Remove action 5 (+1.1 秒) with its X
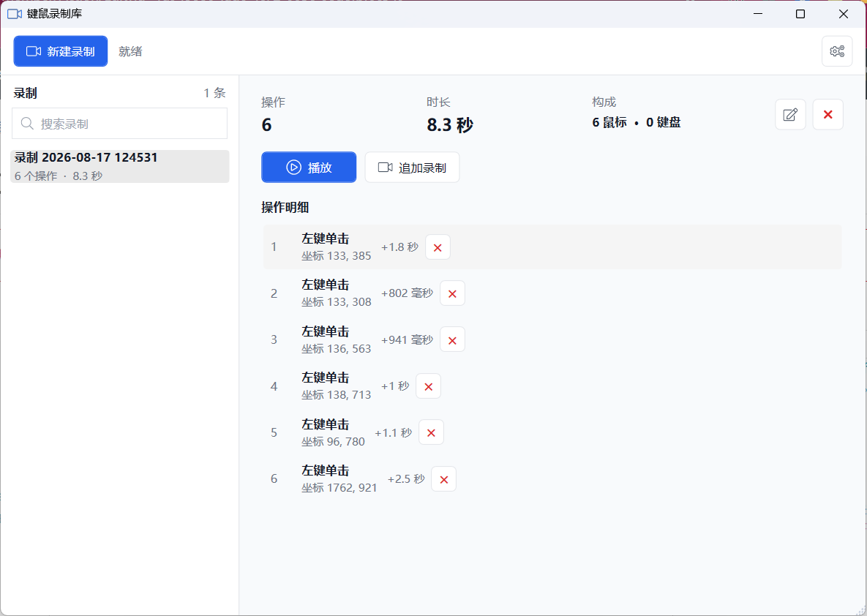This screenshot has width=867, height=616. (431, 432)
